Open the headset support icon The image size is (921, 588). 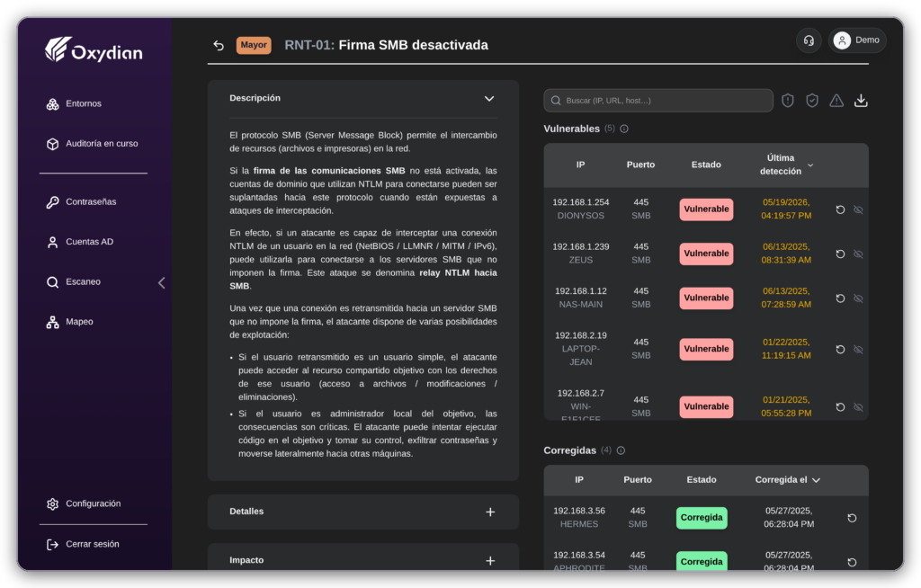(x=809, y=40)
